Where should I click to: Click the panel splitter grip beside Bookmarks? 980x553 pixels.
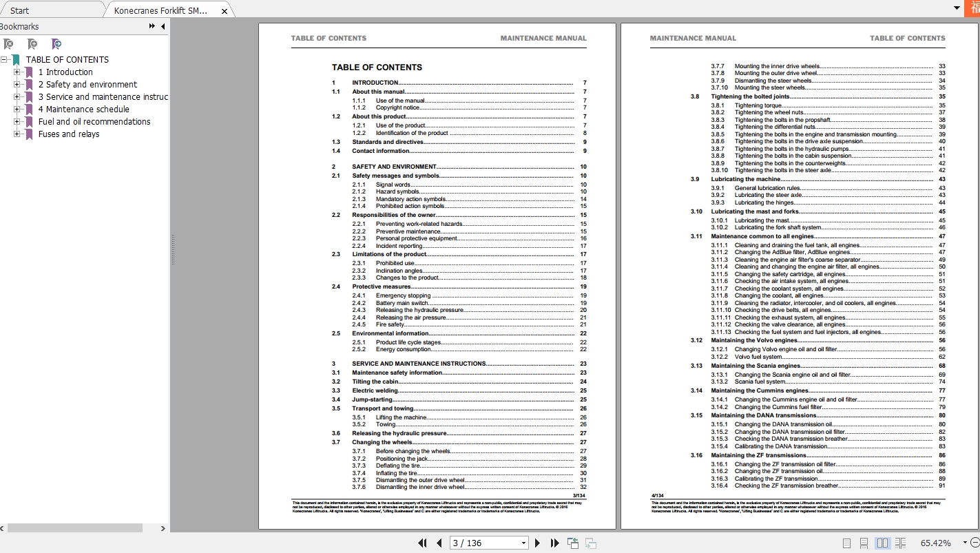[x=173, y=249]
